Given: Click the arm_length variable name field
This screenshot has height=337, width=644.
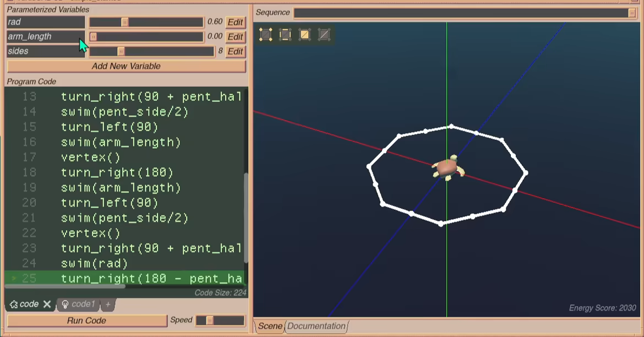Looking at the screenshot, I should click(x=46, y=36).
